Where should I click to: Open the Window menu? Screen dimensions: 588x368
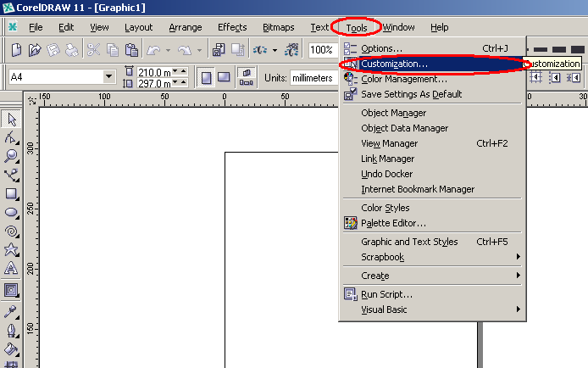(398, 27)
